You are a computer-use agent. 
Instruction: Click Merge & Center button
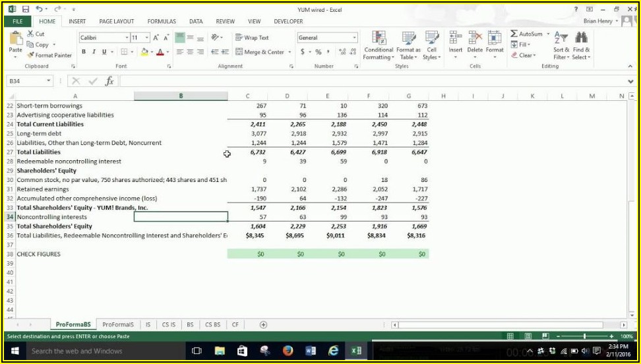coord(259,52)
